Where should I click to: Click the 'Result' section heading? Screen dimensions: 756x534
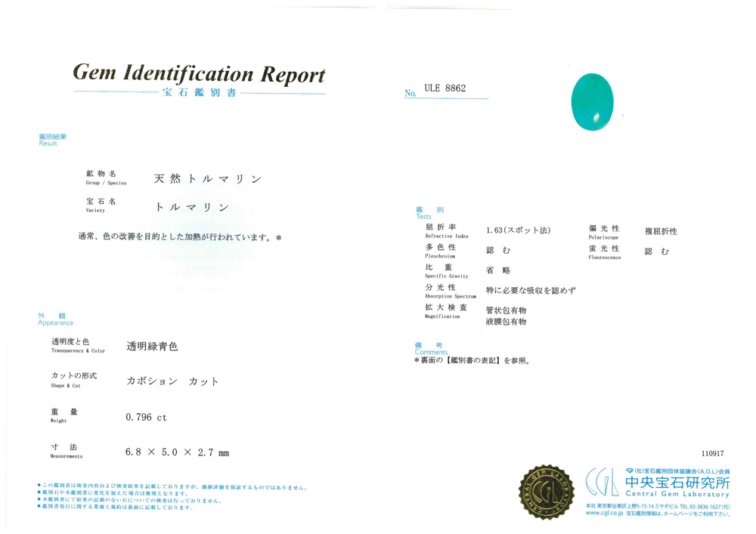pyautogui.click(x=48, y=144)
